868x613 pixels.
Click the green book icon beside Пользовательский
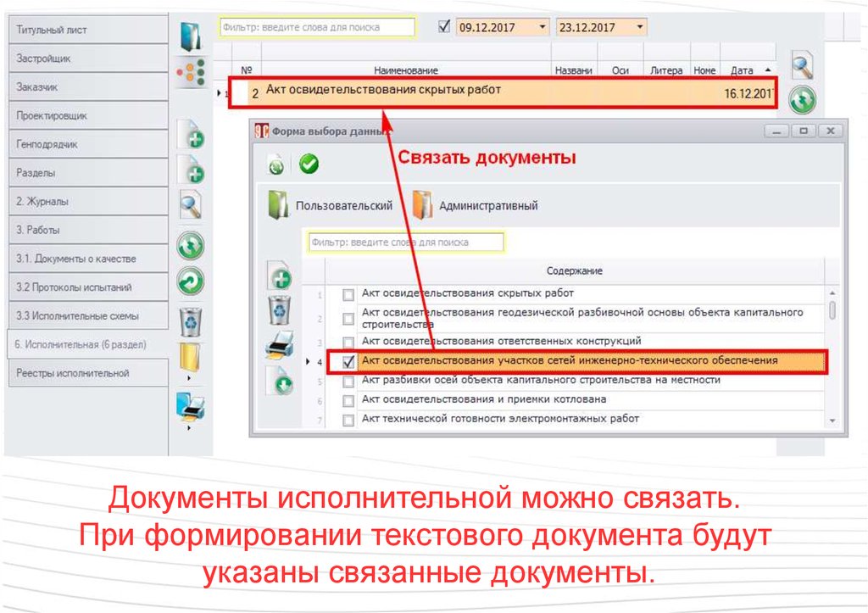click(278, 205)
